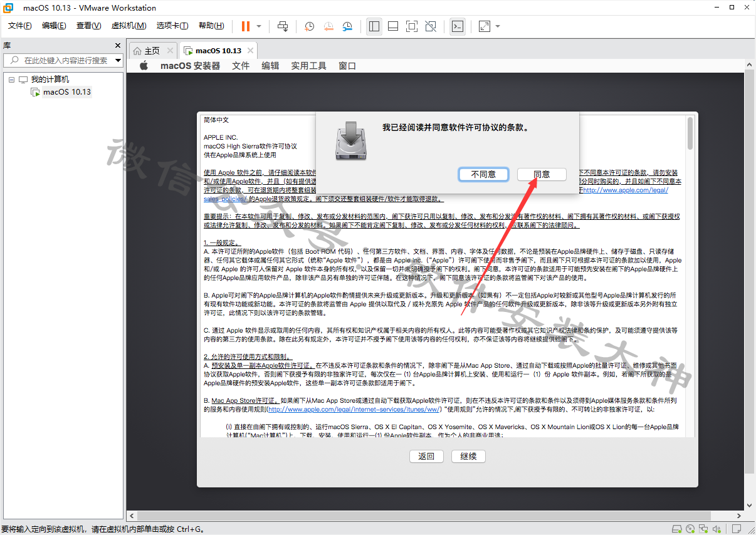This screenshot has width=756, height=535.
Task: Open the 帮助(H) menu
Action: click(x=211, y=26)
